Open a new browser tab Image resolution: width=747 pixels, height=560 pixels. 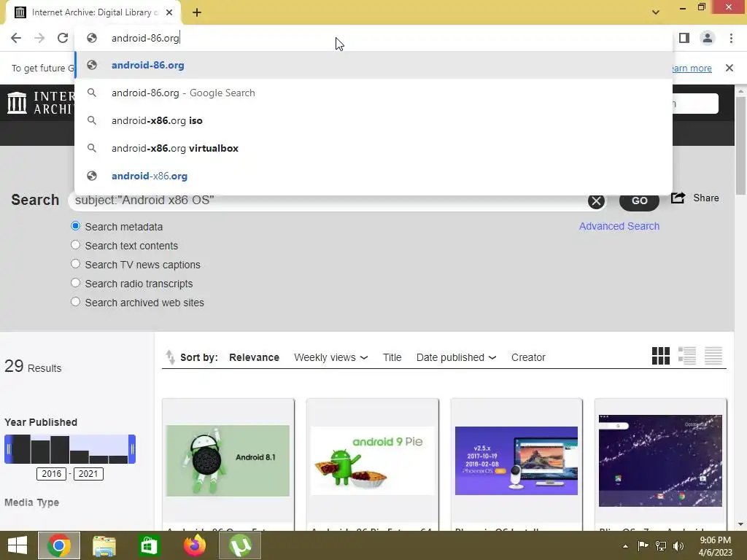coord(197,13)
